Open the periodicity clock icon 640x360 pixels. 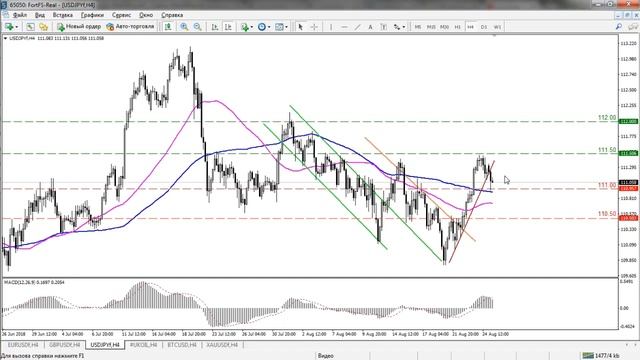click(262, 27)
